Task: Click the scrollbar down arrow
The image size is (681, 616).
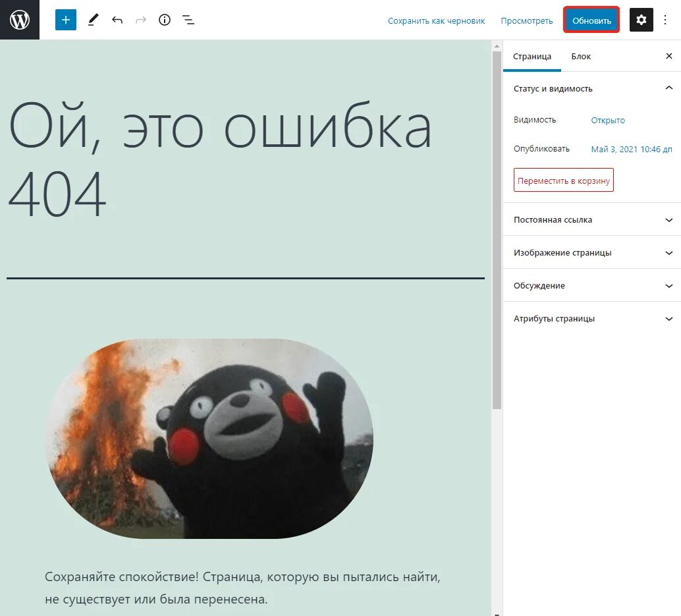Action: point(497,613)
